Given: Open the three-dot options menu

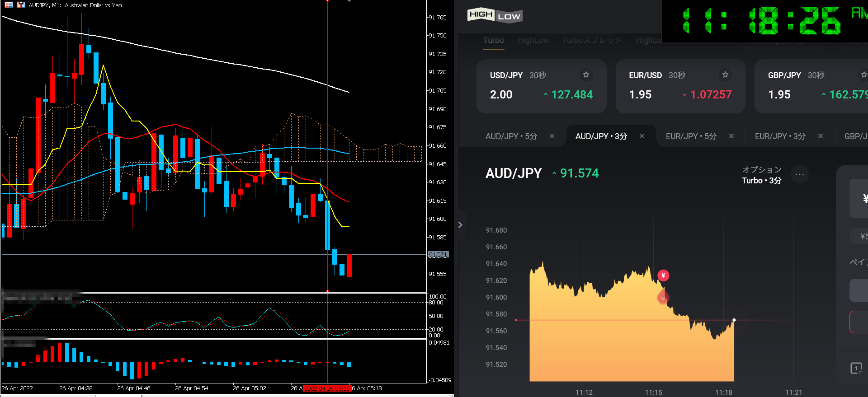Looking at the screenshot, I should (x=799, y=174).
